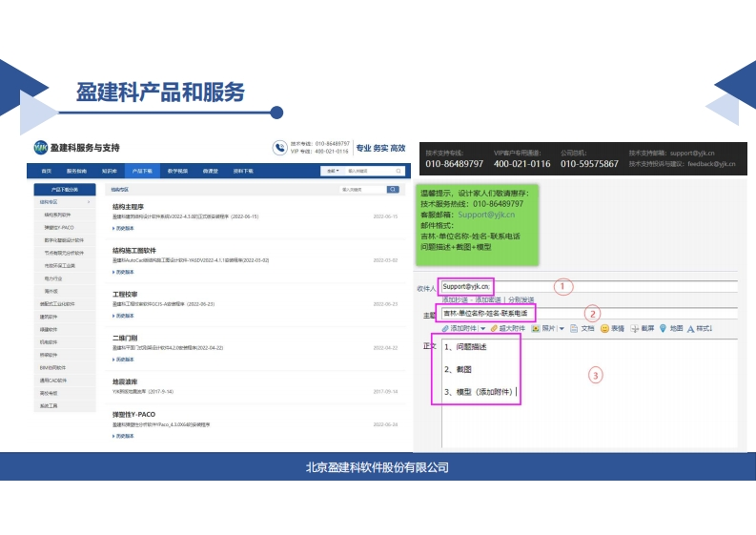Click the Support@yjk.cn link in the green note

click(486, 215)
